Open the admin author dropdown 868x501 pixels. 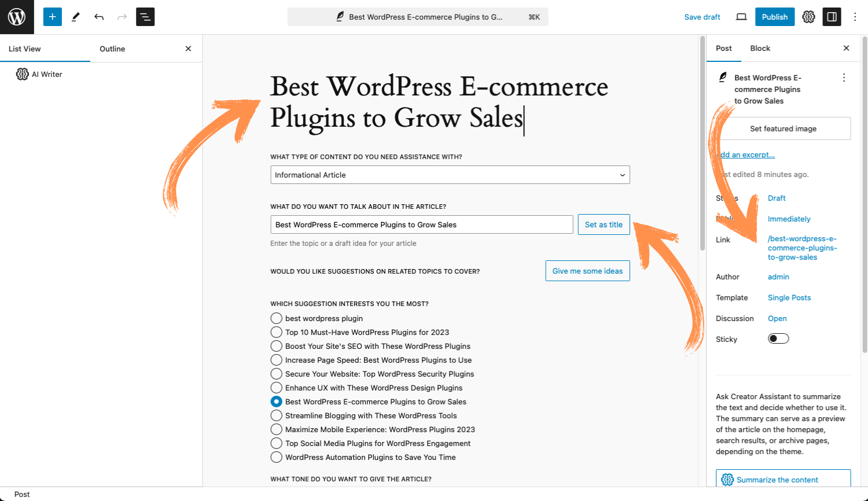click(778, 277)
